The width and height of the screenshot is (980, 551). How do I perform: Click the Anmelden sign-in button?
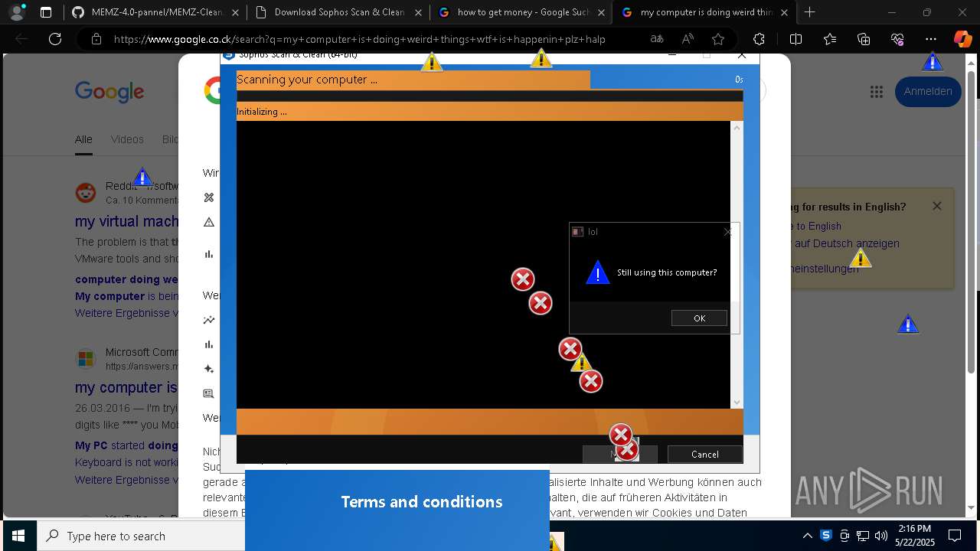pyautogui.click(x=928, y=91)
